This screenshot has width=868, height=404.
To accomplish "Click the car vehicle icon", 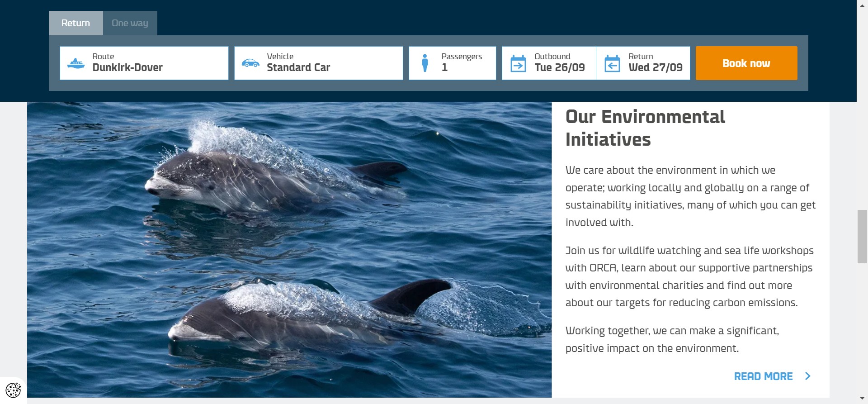I will pyautogui.click(x=250, y=63).
